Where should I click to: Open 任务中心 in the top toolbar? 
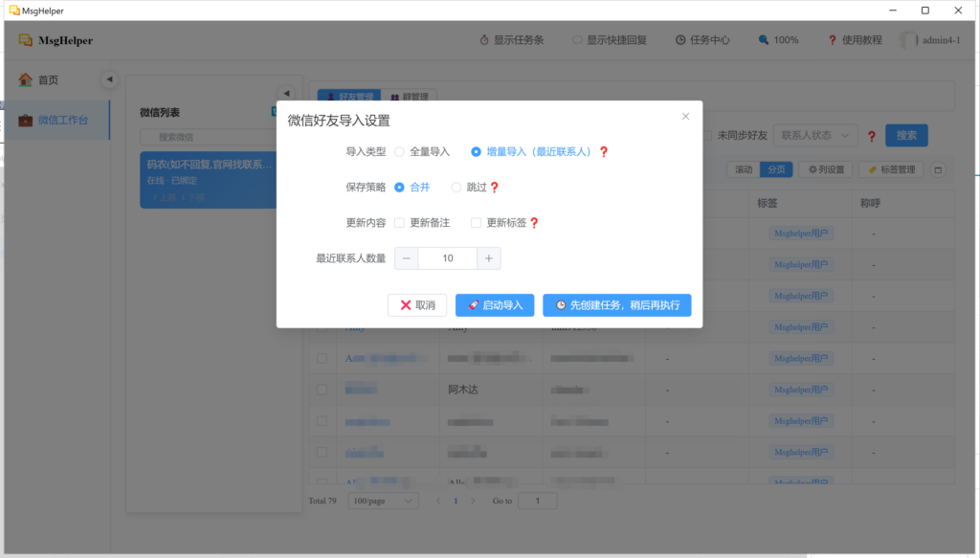(x=702, y=40)
